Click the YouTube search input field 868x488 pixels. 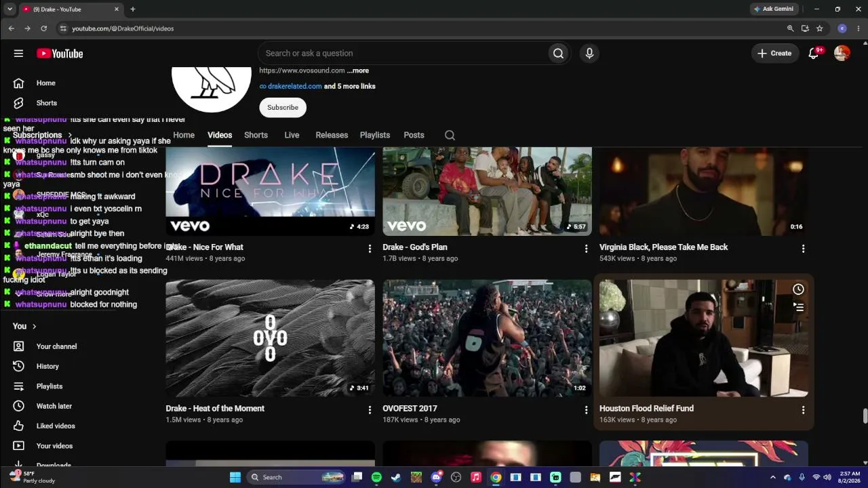[403, 54]
